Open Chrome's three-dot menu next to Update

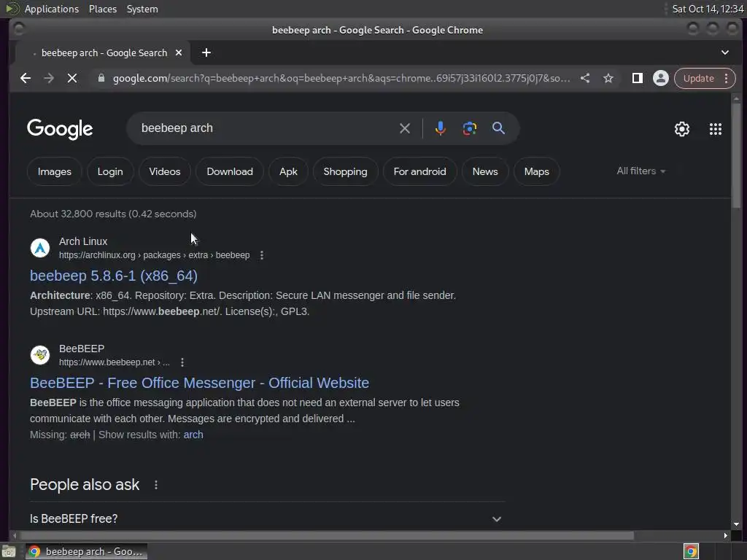point(726,78)
